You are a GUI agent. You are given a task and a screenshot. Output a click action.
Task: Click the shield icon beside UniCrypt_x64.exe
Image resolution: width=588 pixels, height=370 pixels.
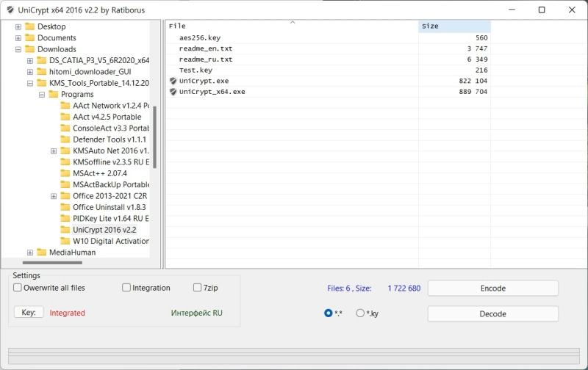pos(173,92)
